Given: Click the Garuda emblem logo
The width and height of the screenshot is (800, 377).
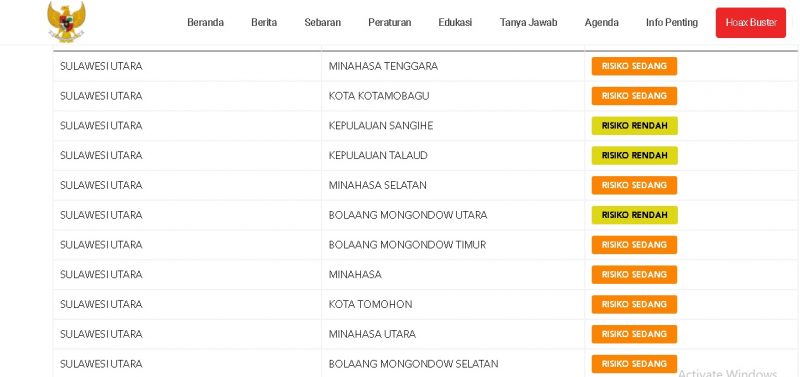Looking at the screenshot, I should point(66,21).
